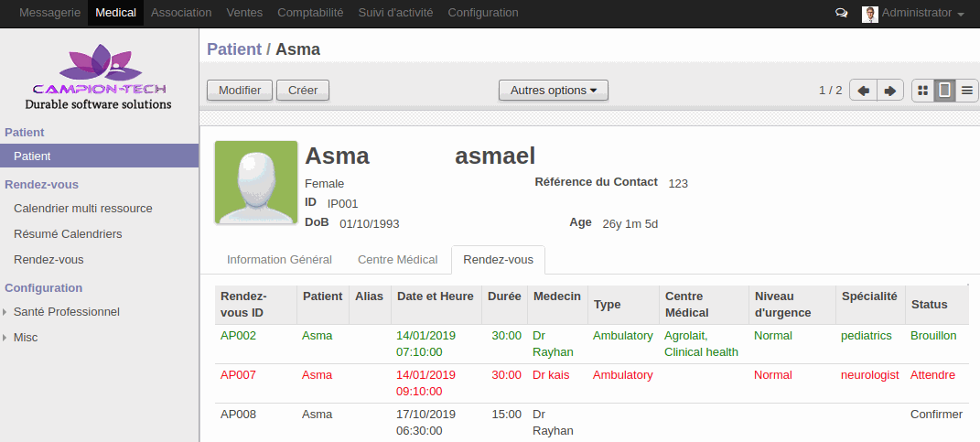Expand the Misc configuration section
This screenshot has width=980, height=442.
click(x=26, y=338)
